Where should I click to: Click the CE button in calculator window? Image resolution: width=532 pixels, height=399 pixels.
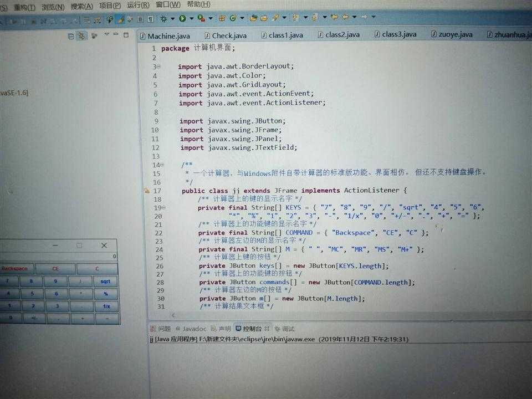[x=55, y=268]
